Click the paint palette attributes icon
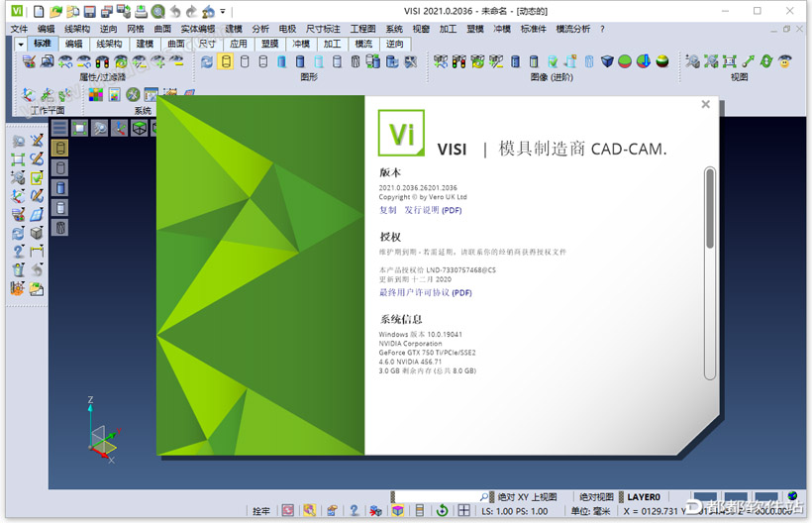The height and width of the screenshot is (523, 812). click(x=29, y=62)
